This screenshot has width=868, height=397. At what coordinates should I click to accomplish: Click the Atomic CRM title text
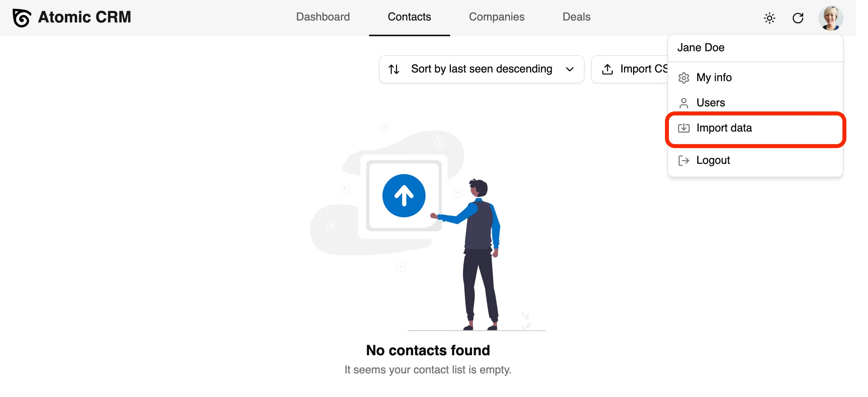click(x=85, y=17)
